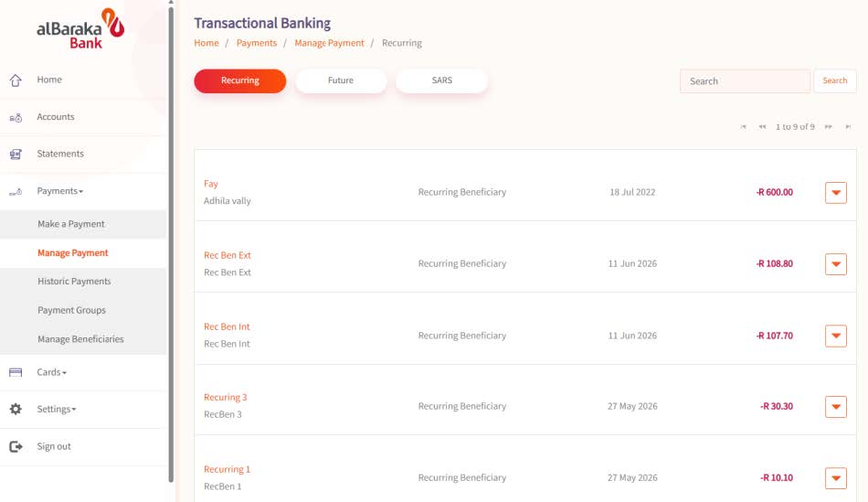Click the Settings gear icon
The image size is (868, 502).
coord(16,409)
